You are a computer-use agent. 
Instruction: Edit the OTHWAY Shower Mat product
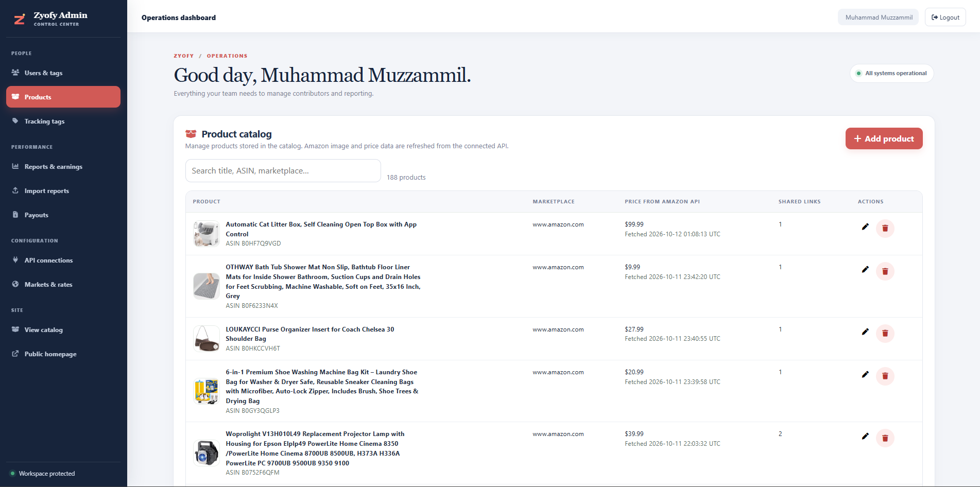[865, 270]
